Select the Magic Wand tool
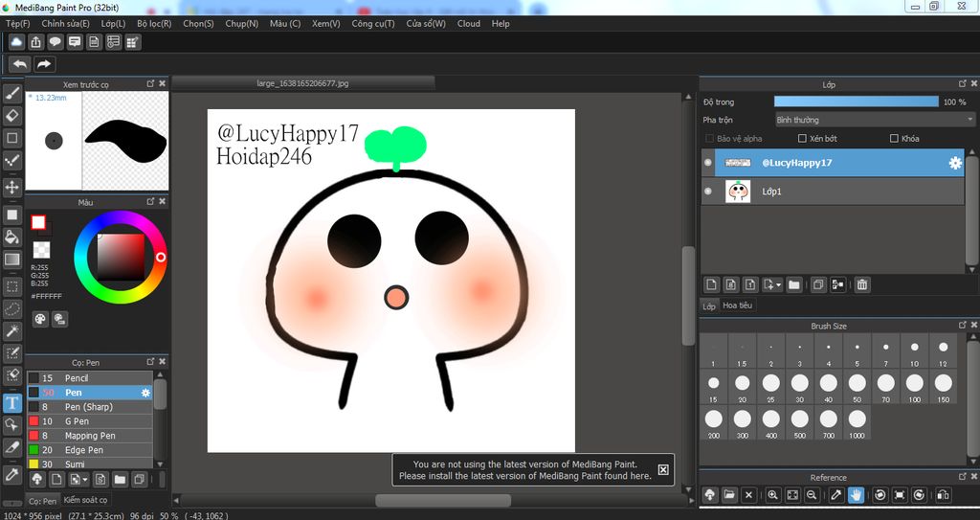The height and width of the screenshot is (520, 980). pyautogui.click(x=11, y=331)
